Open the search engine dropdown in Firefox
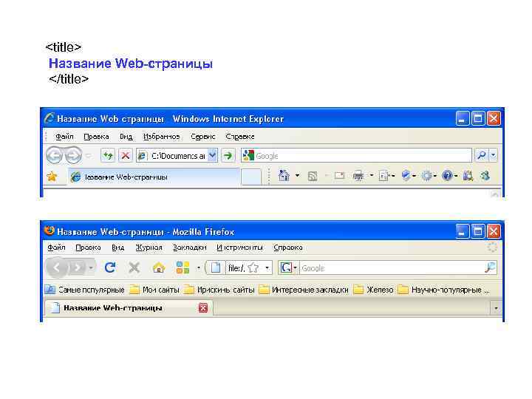 pos(295,267)
